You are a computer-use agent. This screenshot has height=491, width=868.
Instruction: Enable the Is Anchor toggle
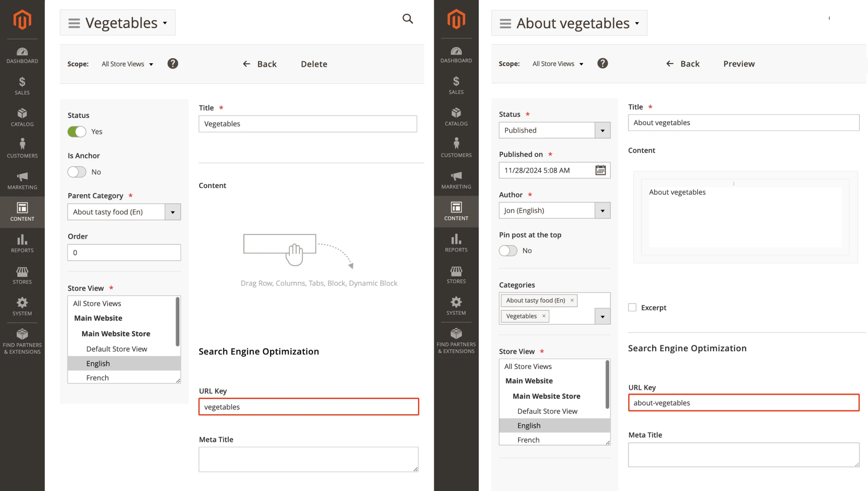point(77,172)
